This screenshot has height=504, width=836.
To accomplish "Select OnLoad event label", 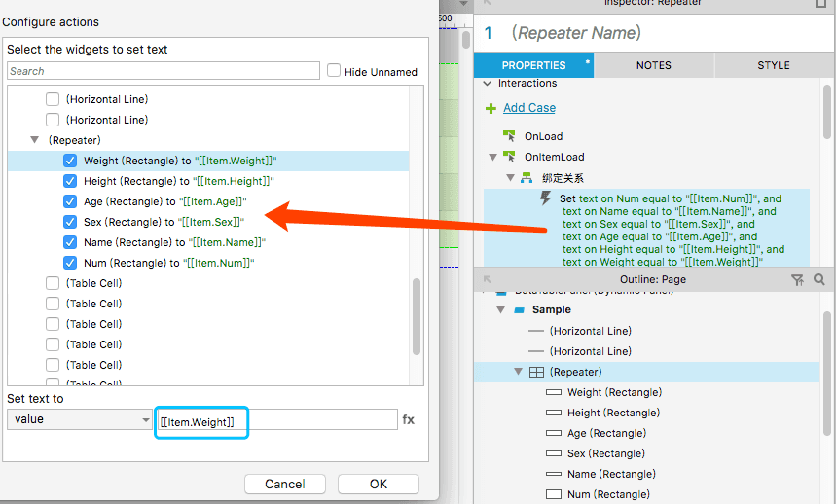I will (x=543, y=136).
